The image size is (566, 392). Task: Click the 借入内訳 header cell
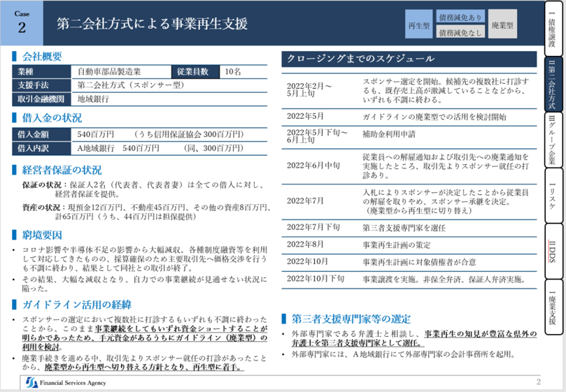click(x=41, y=148)
